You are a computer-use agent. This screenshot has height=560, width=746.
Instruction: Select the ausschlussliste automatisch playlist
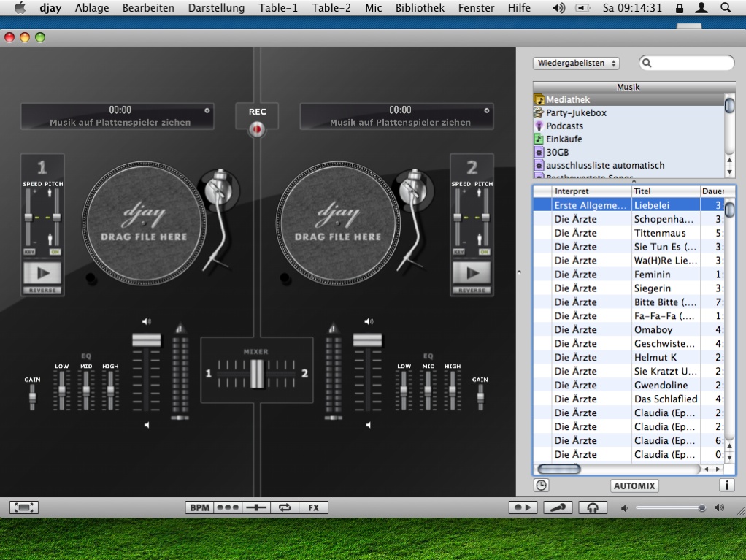pyautogui.click(x=629, y=166)
